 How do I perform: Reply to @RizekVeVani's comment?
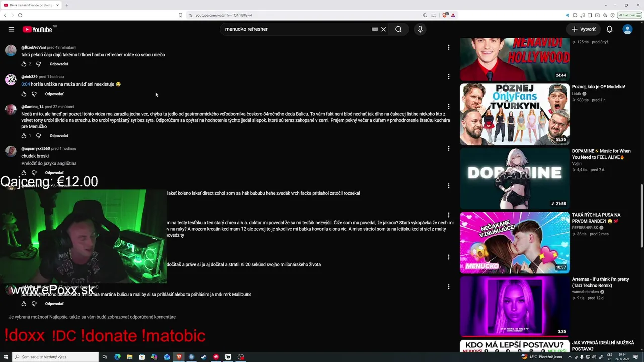point(59,64)
